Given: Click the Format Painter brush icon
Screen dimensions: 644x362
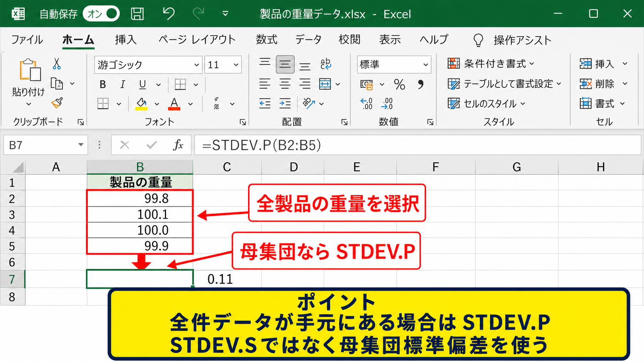Looking at the screenshot, I should click(57, 103).
